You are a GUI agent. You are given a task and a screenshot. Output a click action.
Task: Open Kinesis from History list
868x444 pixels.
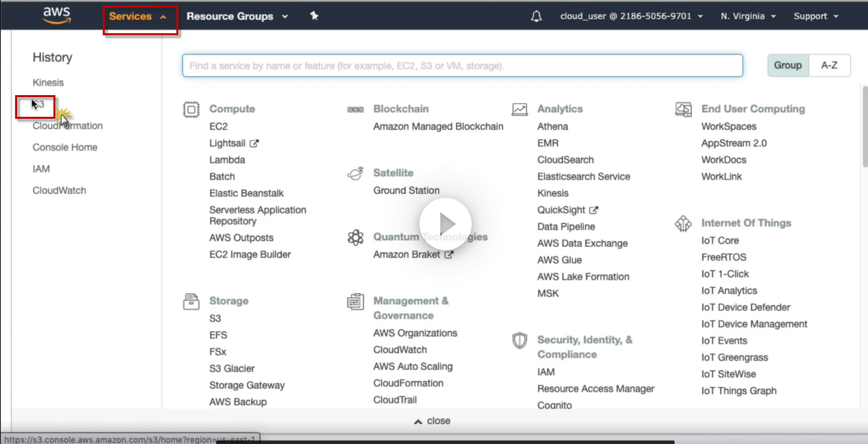click(x=48, y=83)
